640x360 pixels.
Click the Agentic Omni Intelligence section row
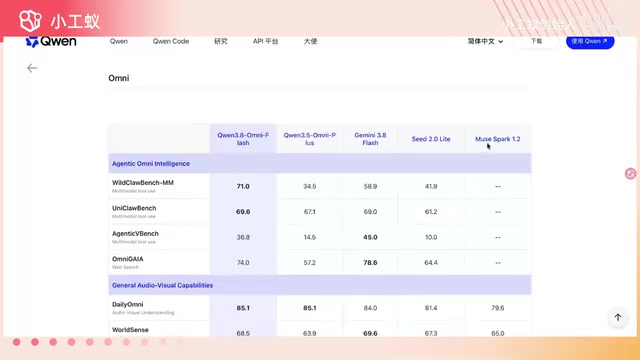[x=320, y=163]
